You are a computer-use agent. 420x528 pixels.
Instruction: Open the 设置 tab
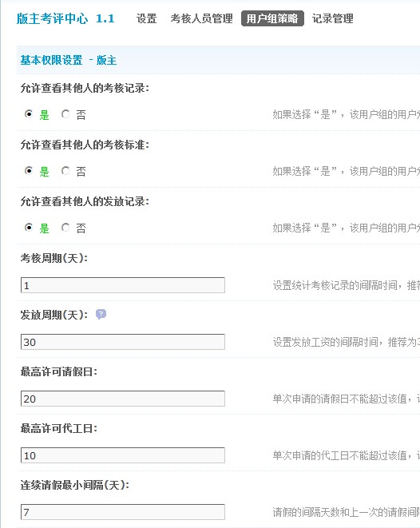coord(146,18)
